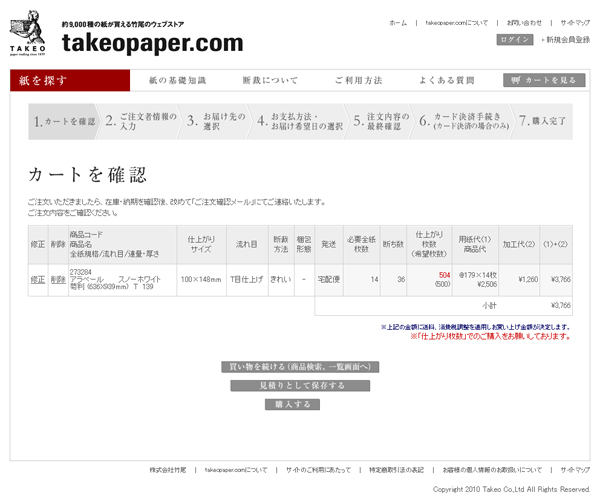Go to 断裁について menu item
Image resolution: width=600 pixels, height=504 pixels.
point(270,80)
